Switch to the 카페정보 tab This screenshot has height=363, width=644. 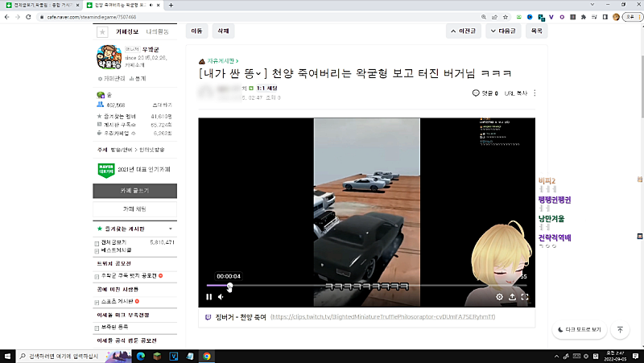pos(127,31)
